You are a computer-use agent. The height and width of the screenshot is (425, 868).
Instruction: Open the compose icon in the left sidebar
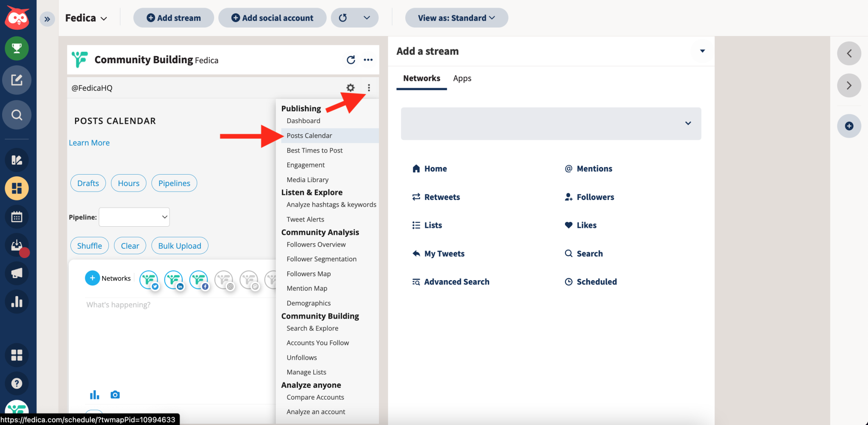pos(17,80)
